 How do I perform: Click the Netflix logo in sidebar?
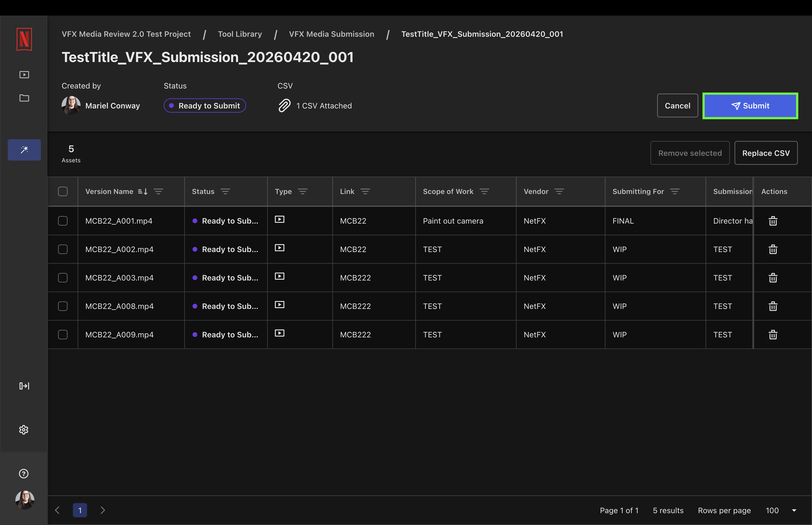coord(24,39)
